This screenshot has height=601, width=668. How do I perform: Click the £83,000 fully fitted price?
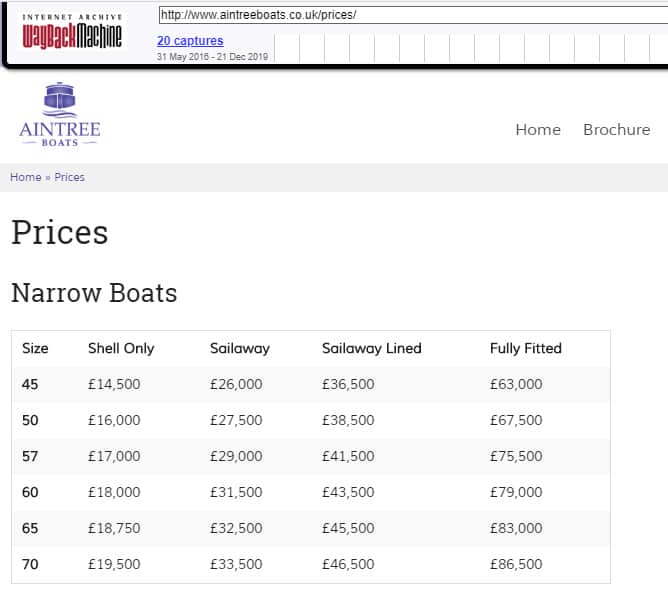(x=516, y=528)
